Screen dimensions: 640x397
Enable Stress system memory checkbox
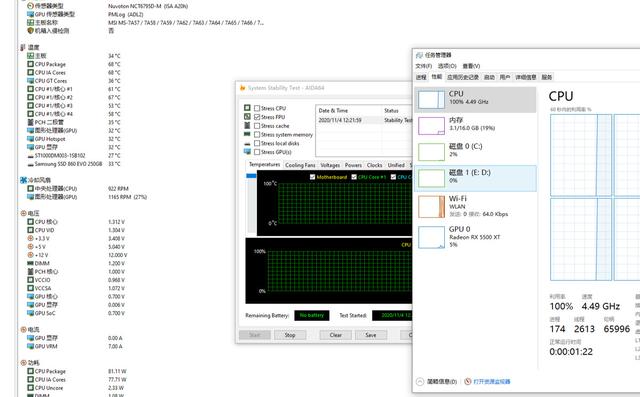tap(257, 134)
